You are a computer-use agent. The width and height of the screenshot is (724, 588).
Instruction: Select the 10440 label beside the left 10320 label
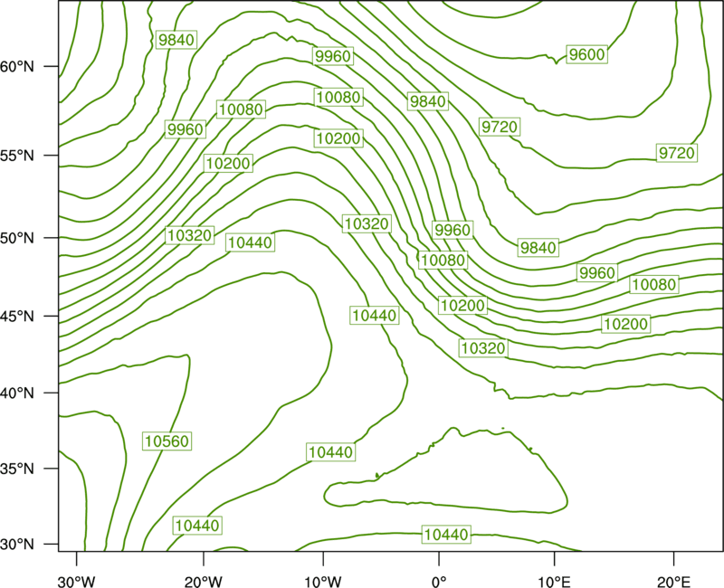tap(251, 242)
